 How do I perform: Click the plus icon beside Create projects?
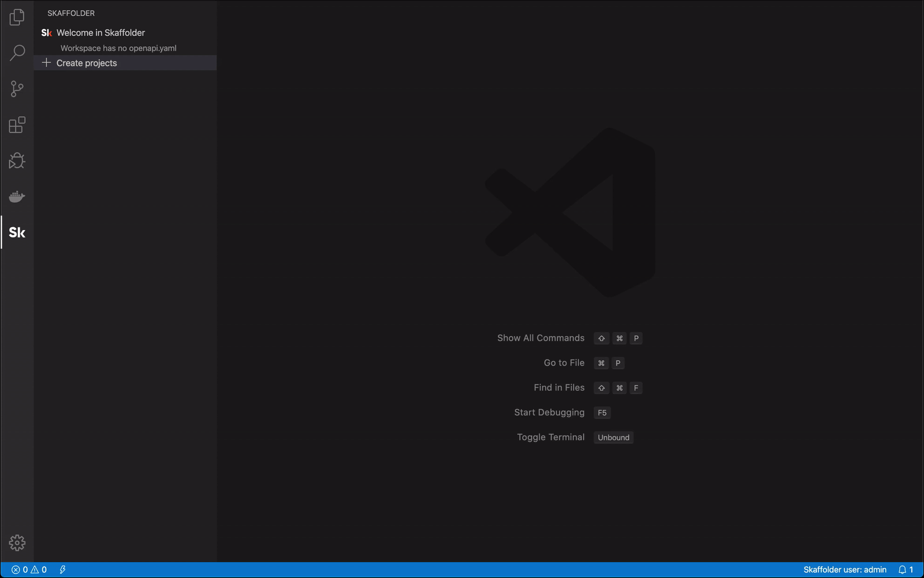tap(47, 62)
